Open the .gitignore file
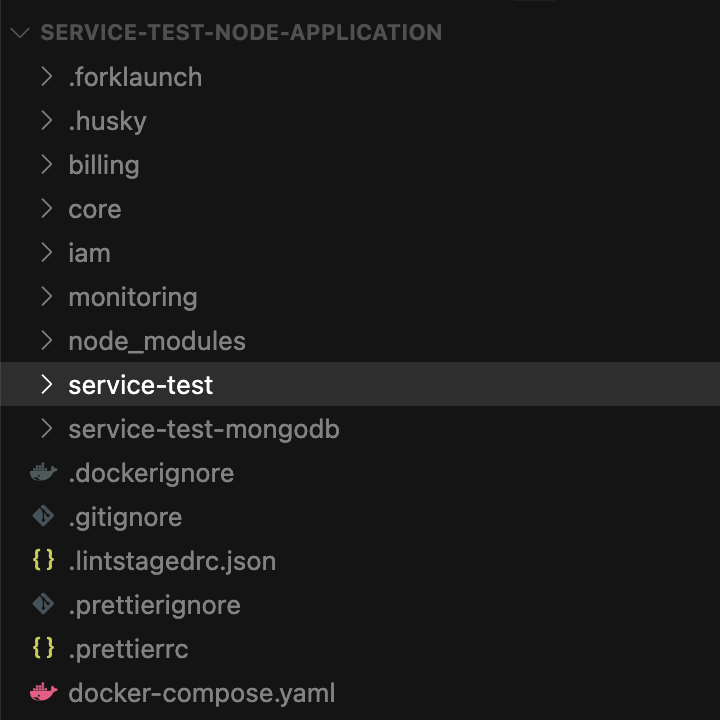The width and height of the screenshot is (720, 720). [125, 517]
